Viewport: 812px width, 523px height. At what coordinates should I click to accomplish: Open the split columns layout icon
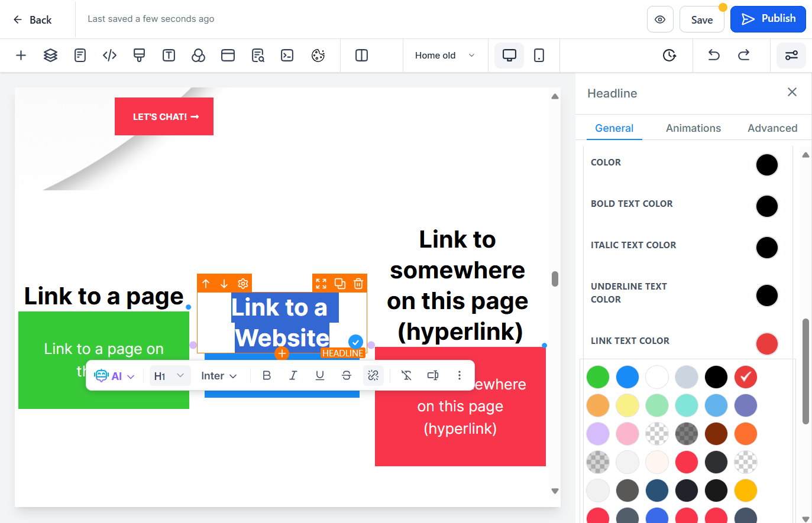pos(361,56)
